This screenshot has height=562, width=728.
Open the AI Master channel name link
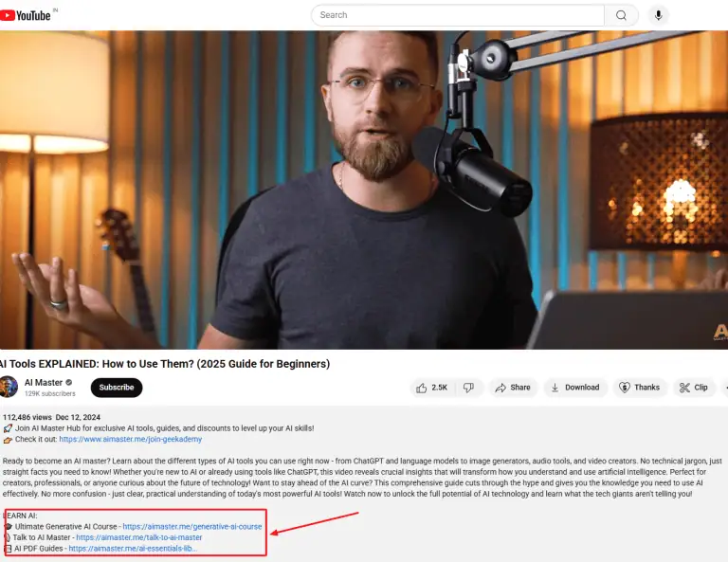44,382
